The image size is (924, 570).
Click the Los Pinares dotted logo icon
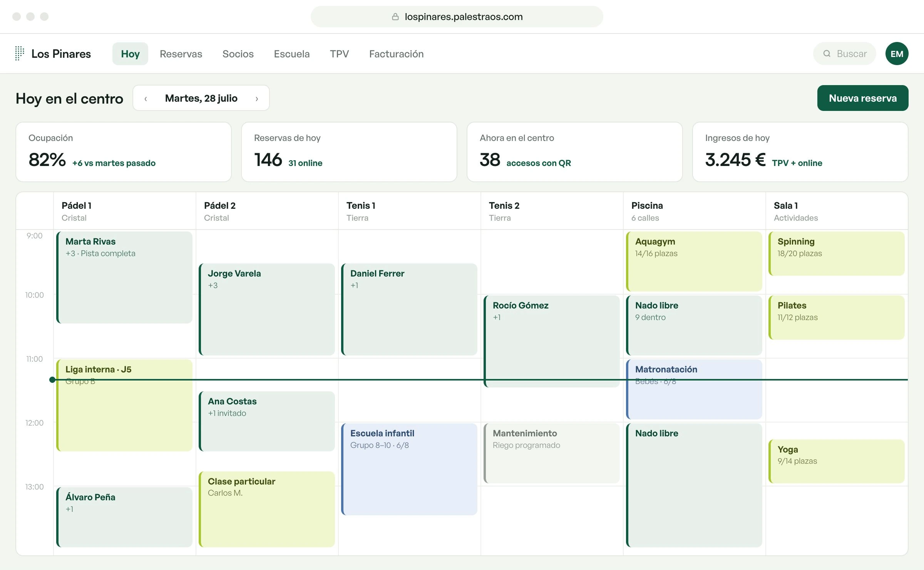pyautogui.click(x=19, y=54)
